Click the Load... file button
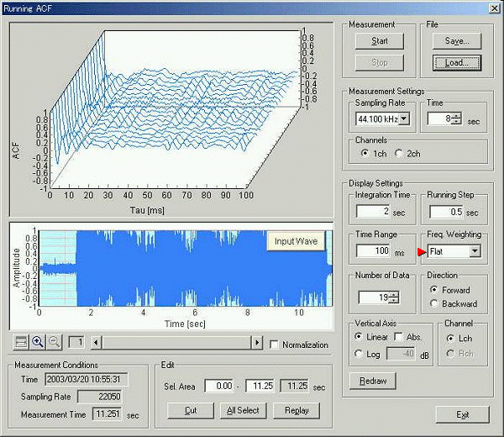The height and width of the screenshot is (437, 504). click(x=456, y=62)
